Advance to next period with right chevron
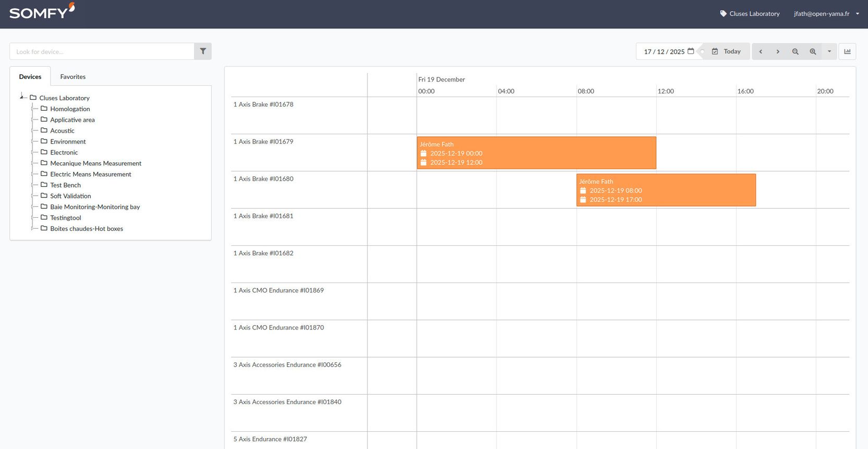 tap(778, 51)
